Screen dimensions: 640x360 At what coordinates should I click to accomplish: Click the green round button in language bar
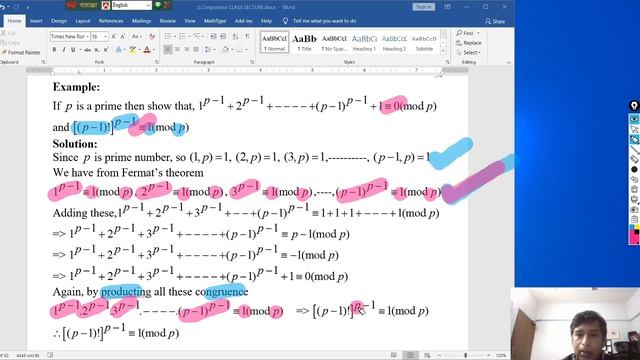tap(158, 5)
